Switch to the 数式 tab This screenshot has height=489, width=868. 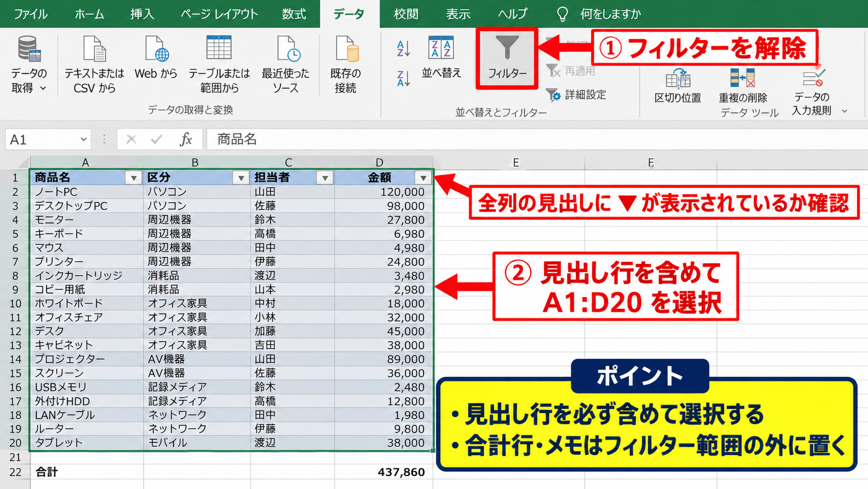[x=294, y=14]
